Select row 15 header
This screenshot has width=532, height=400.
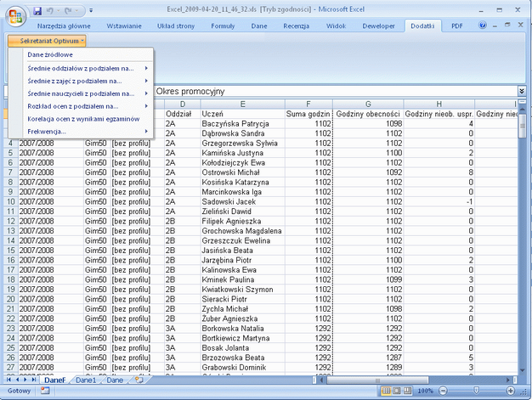click(x=10, y=251)
